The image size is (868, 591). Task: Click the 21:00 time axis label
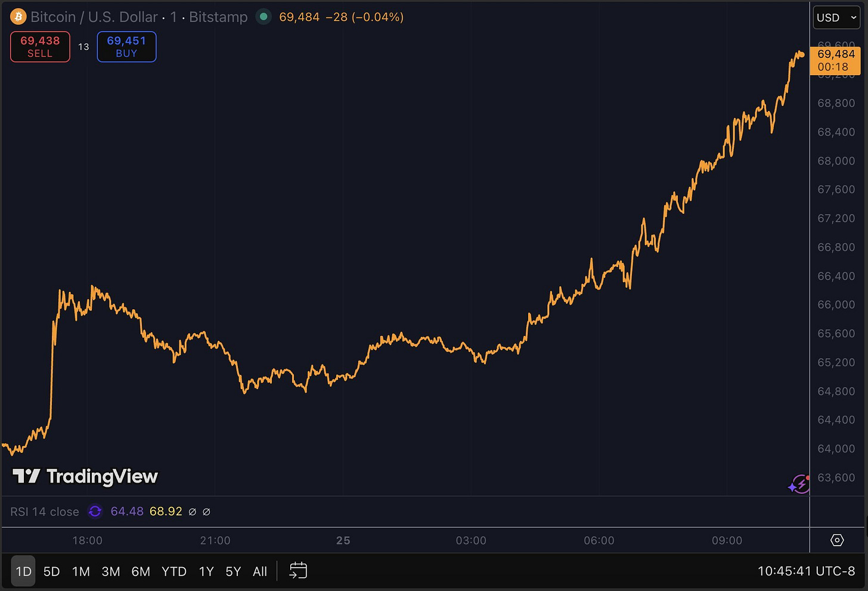[215, 540]
